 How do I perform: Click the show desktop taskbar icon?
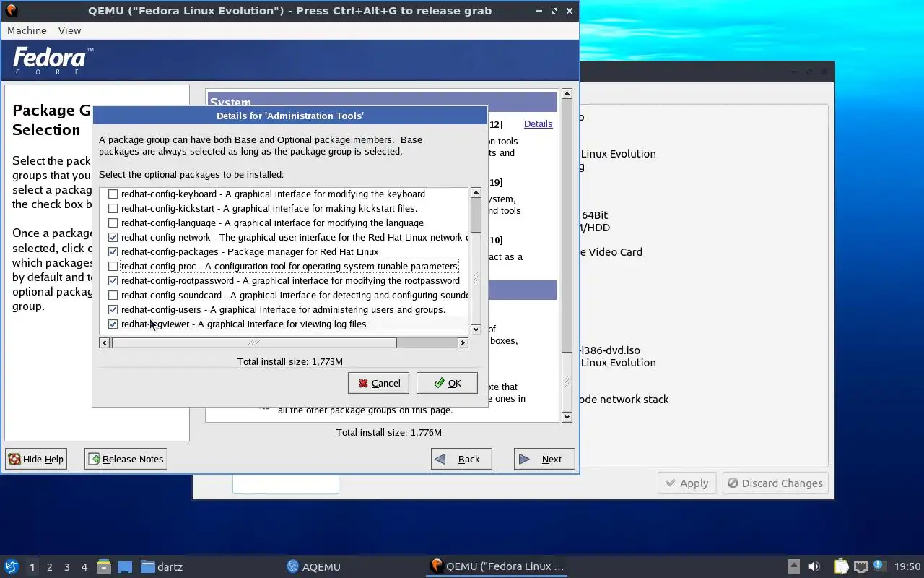(125, 566)
